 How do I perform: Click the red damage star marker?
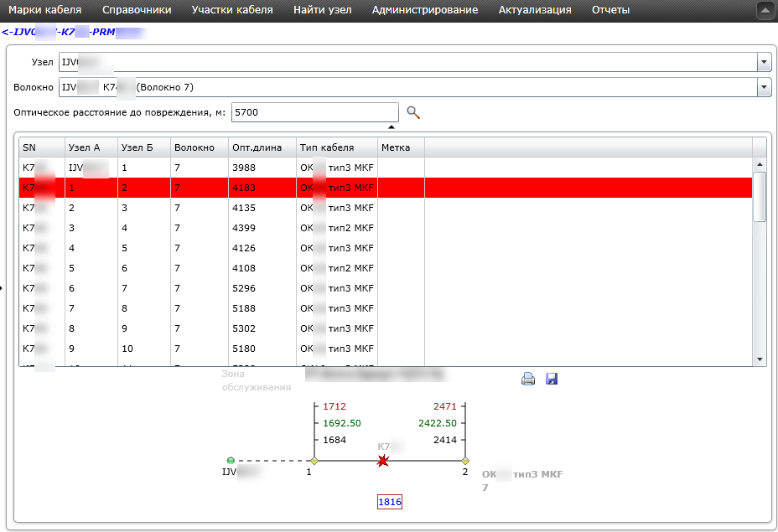tap(382, 462)
